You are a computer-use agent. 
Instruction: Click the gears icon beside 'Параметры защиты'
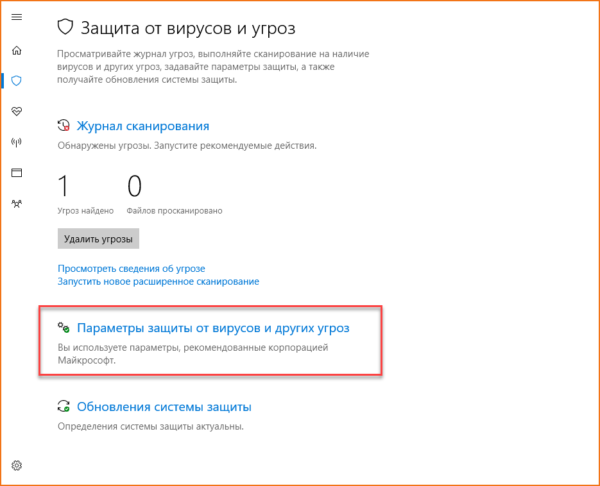click(x=64, y=327)
